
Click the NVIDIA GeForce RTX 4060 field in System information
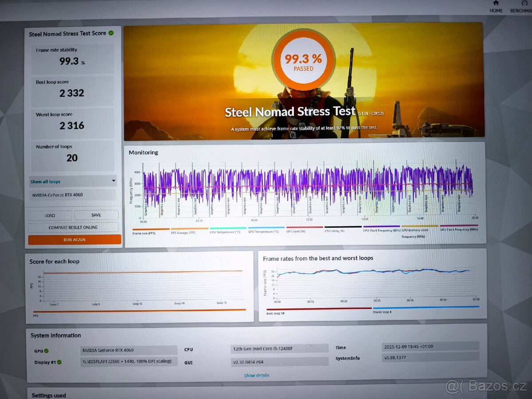(x=129, y=350)
